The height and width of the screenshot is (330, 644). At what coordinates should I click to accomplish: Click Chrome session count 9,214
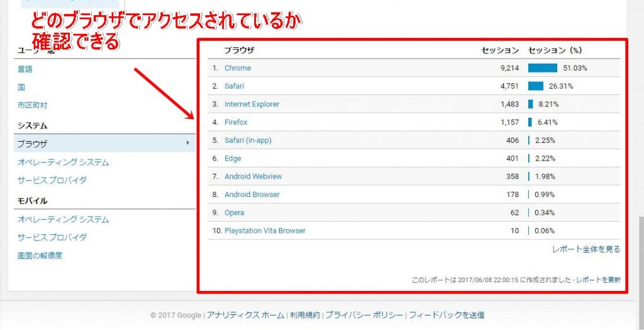pyautogui.click(x=509, y=68)
